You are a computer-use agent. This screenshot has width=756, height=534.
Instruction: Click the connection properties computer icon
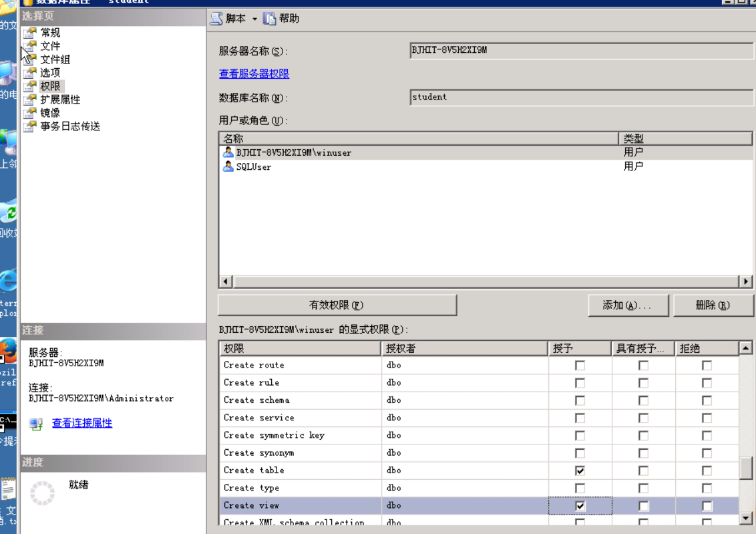point(36,424)
